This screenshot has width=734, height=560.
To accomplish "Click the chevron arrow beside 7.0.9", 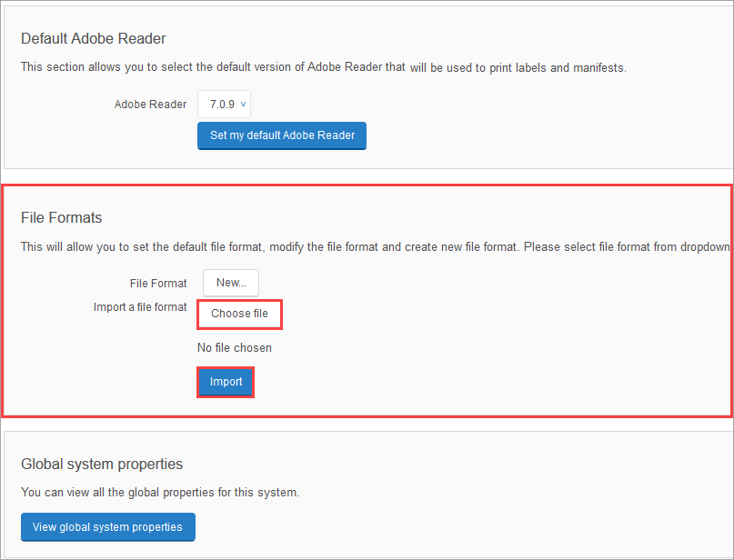I will 244,105.
